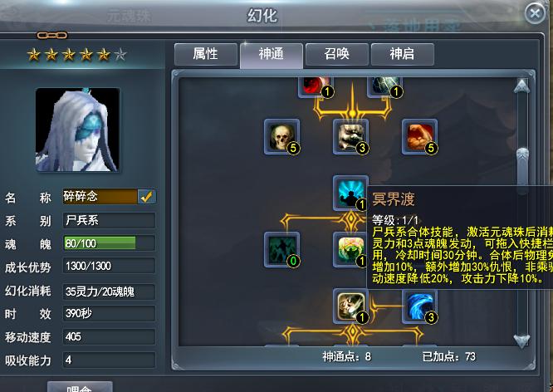Click the chain link icon above stars
553x392 pixels.
pyautogui.click(x=51, y=35)
